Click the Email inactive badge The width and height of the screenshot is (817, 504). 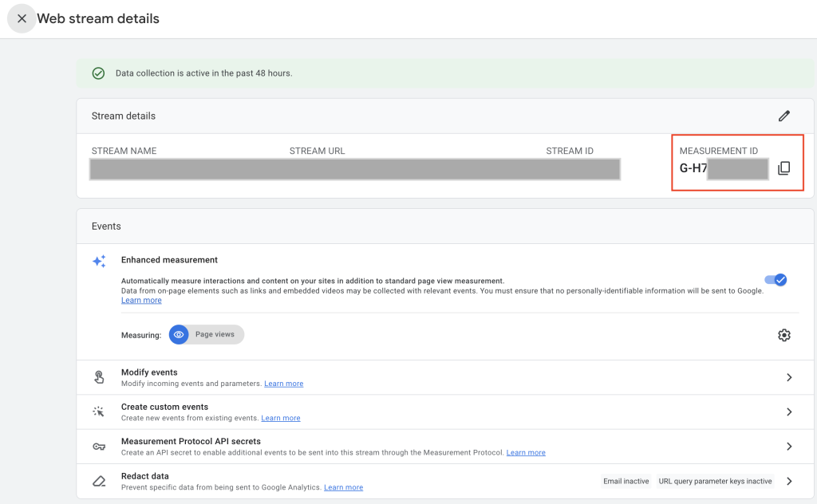(x=626, y=481)
